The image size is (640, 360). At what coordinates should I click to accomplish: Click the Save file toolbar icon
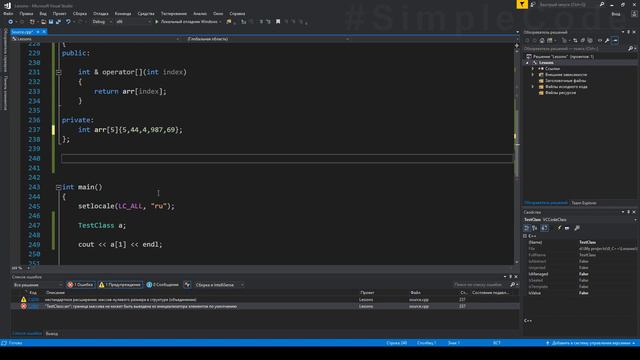(x=51, y=22)
